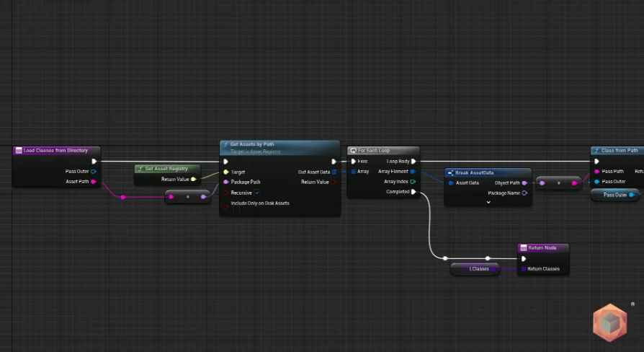Viewport: 644px width, 352px height.
Task: Click the exec input pin of Return Node
Action: [x=524, y=259]
